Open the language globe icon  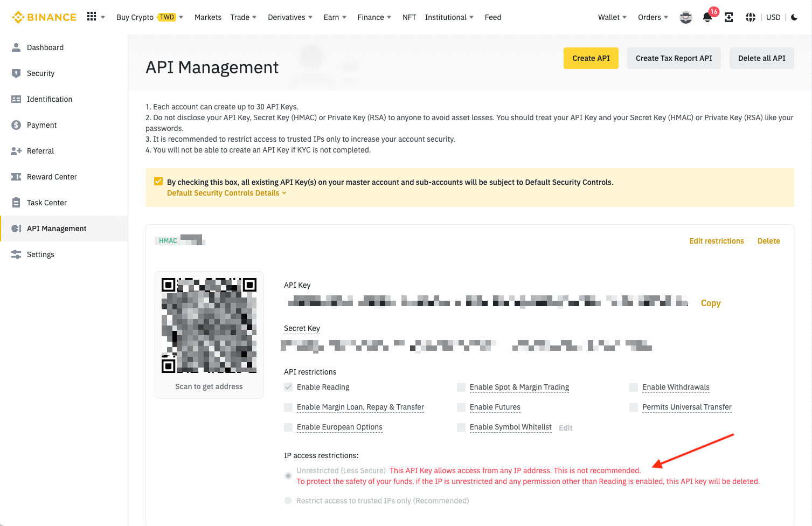click(x=750, y=17)
